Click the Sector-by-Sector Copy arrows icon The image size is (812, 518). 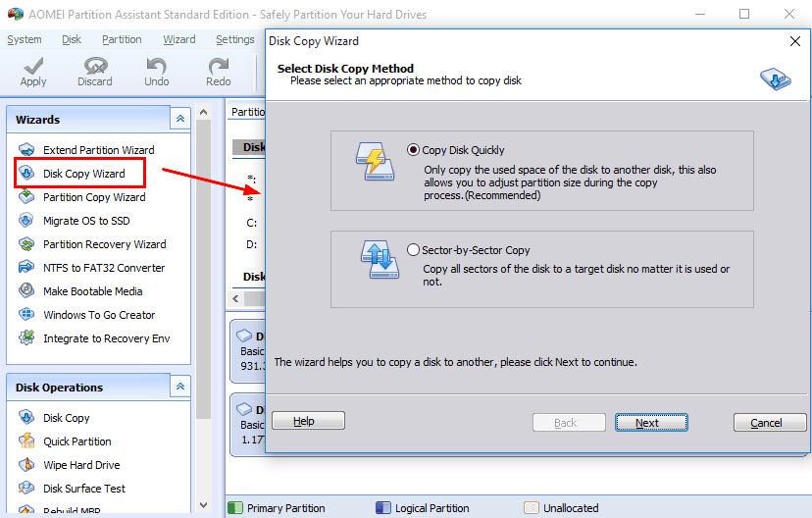[x=381, y=260]
